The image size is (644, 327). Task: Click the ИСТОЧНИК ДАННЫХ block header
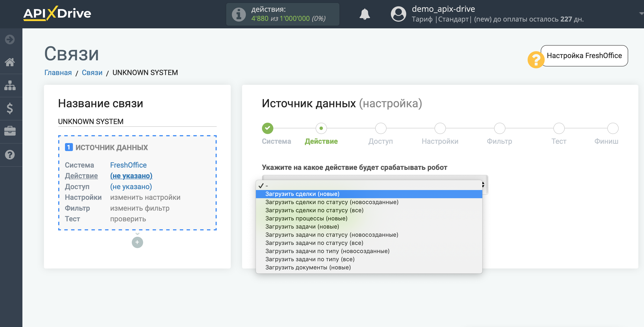click(111, 147)
